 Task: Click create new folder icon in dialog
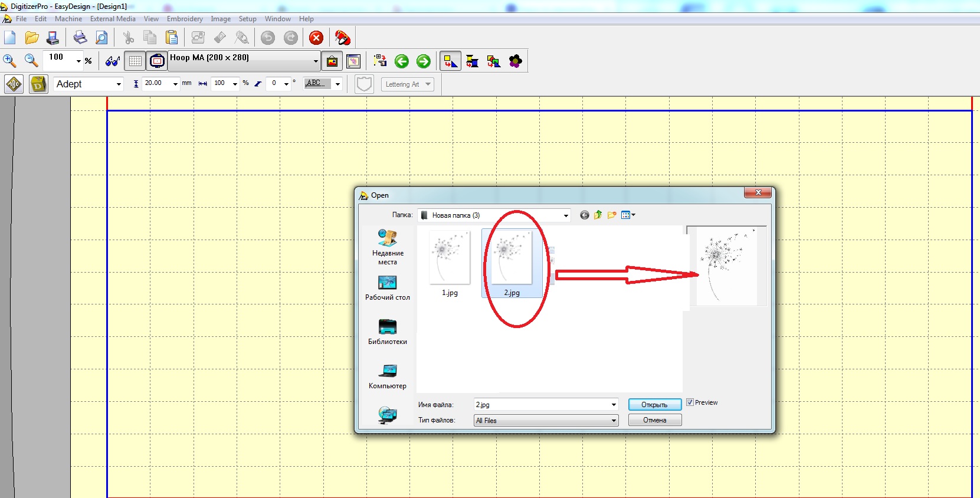[x=612, y=215]
